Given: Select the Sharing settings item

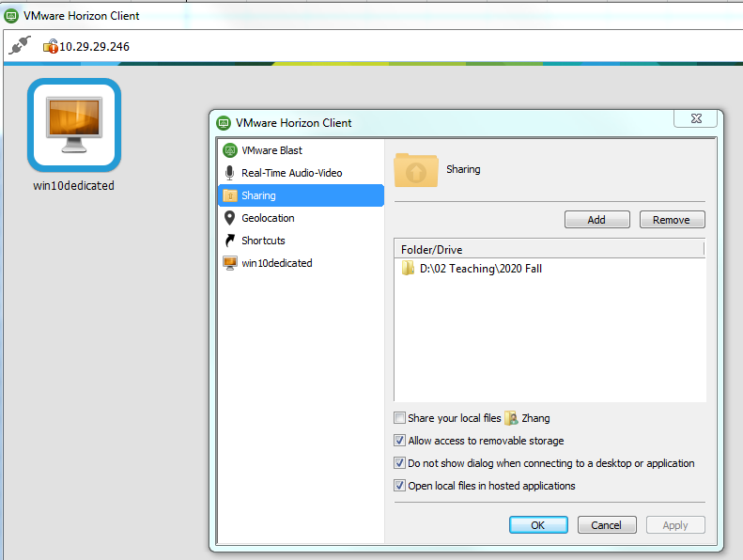Looking at the screenshot, I should 301,195.
